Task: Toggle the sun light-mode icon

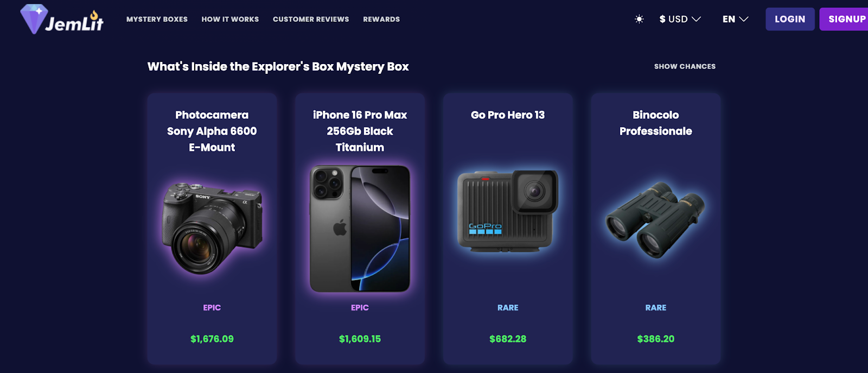Action: [x=639, y=19]
